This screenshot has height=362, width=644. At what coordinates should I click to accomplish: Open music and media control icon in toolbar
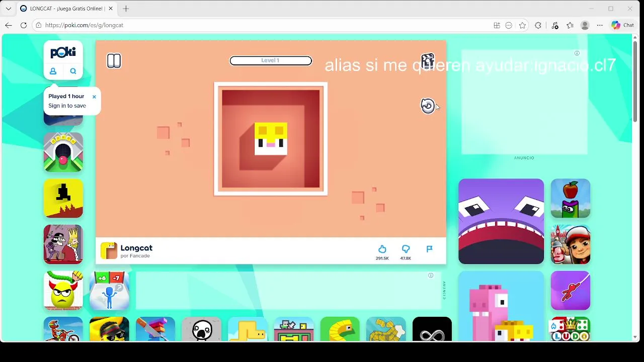click(x=555, y=25)
